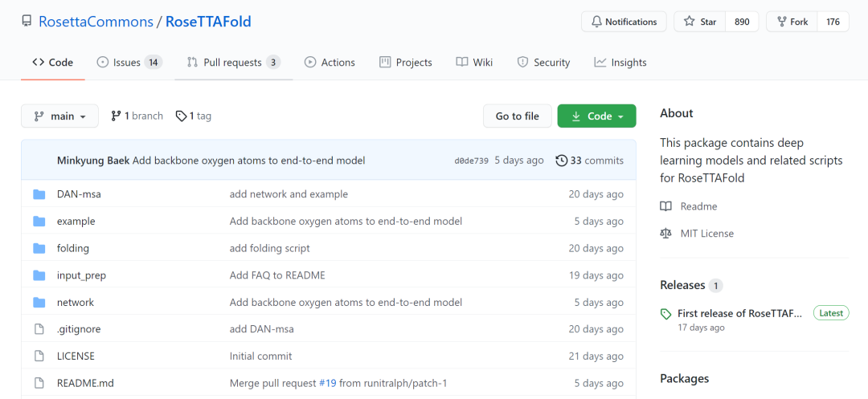Open the LICENSE file name
Image resolution: width=868 pixels, height=399 pixels.
tap(76, 356)
